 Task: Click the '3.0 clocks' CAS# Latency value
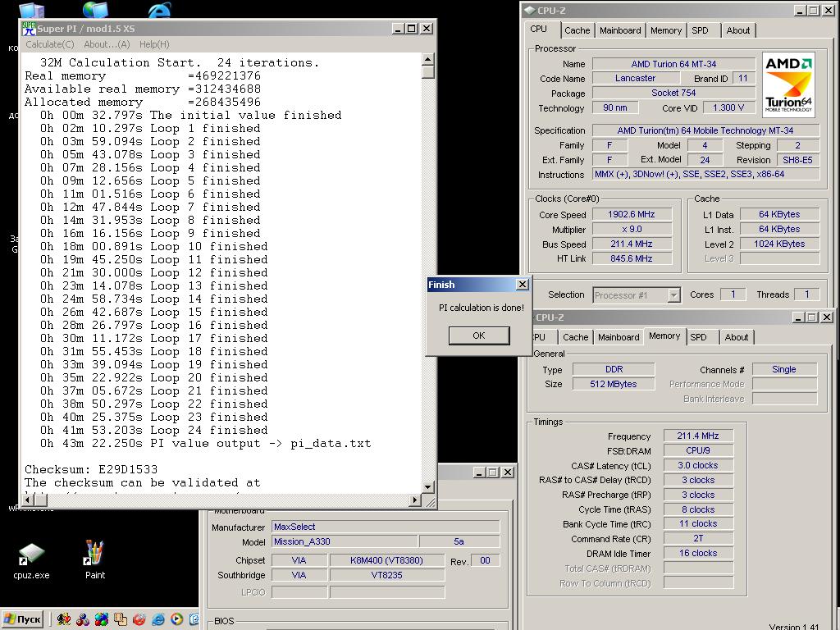coord(697,466)
